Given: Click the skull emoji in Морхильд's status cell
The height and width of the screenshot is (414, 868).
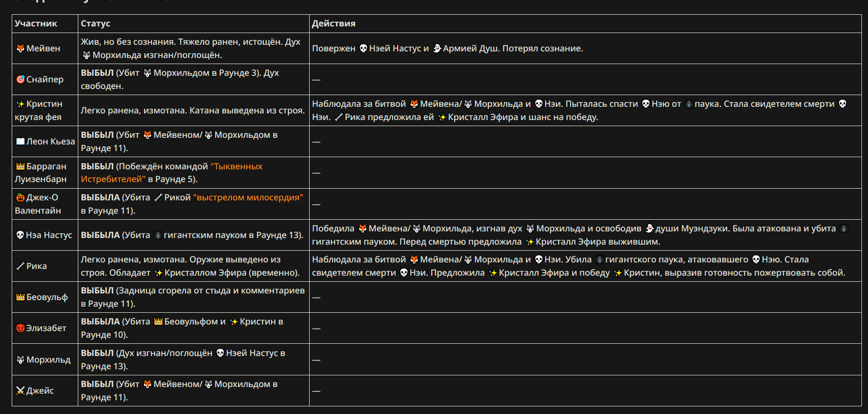Looking at the screenshot, I should (220, 353).
